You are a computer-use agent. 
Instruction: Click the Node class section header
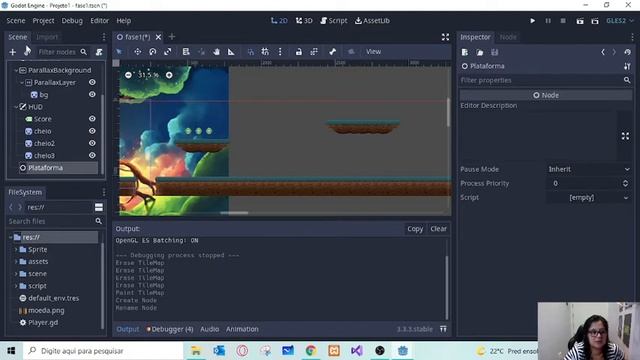[546, 95]
